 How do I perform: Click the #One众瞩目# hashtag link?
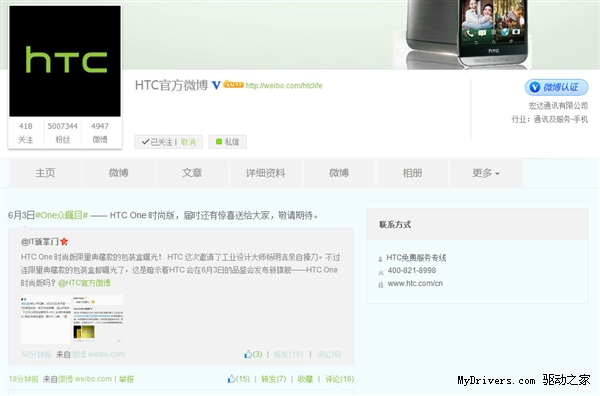pyautogui.click(x=62, y=215)
